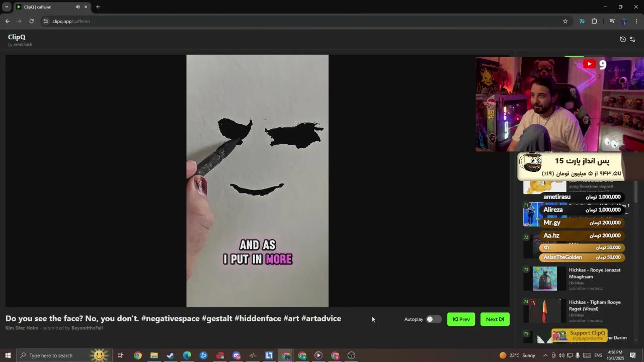The image size is (644, 362).
Task: Skip to the Next clip
Action: pyautogui.click(x=495, y=319)
